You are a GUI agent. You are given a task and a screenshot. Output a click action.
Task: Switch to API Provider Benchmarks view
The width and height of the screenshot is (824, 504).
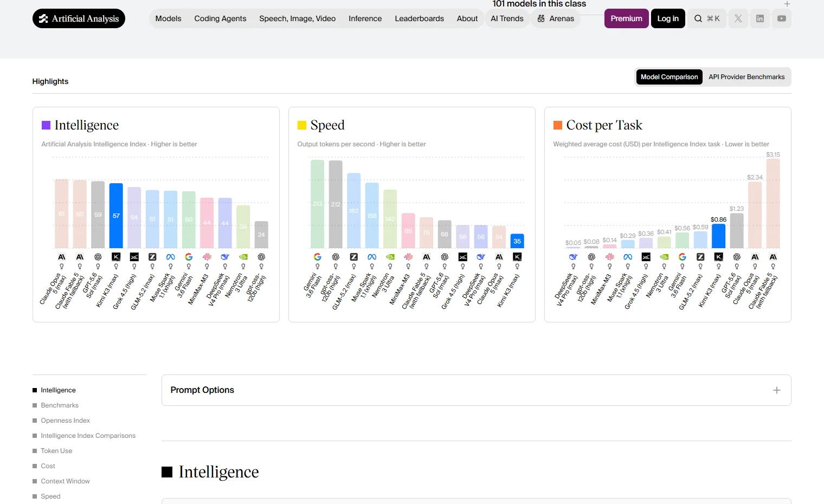(x=746, y=77)
